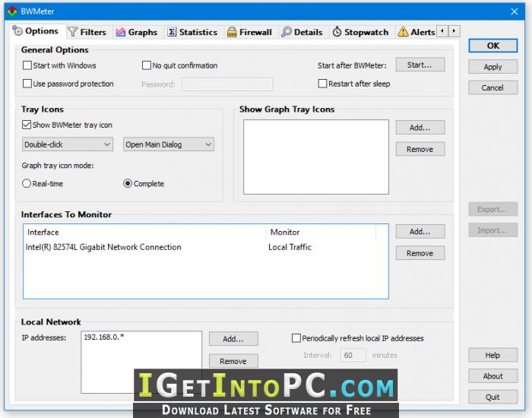Screen dimensions: 532x418
Task: Click the Password input field
Action: coord(227,84)
